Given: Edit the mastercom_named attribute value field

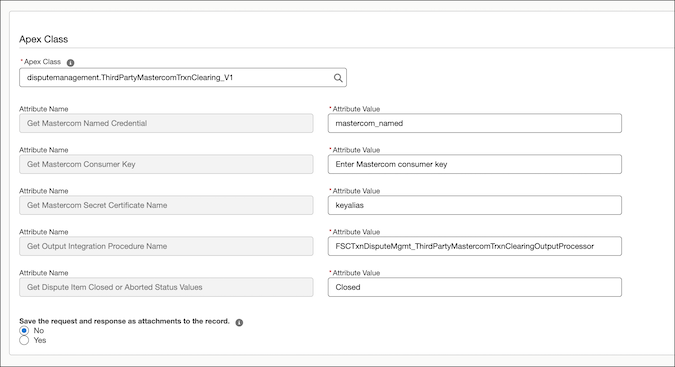Looking at the screenshot, I should click(x=474, y=123).
